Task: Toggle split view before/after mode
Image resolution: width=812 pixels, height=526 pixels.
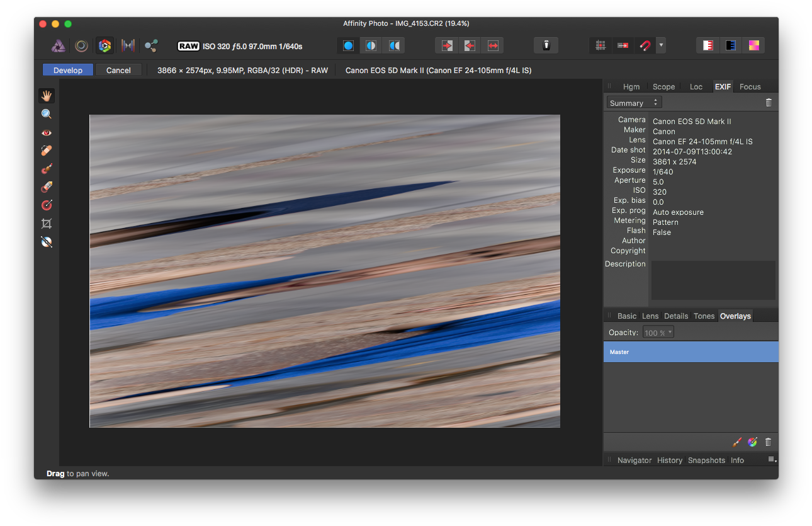Action: (x=371, y=45)
